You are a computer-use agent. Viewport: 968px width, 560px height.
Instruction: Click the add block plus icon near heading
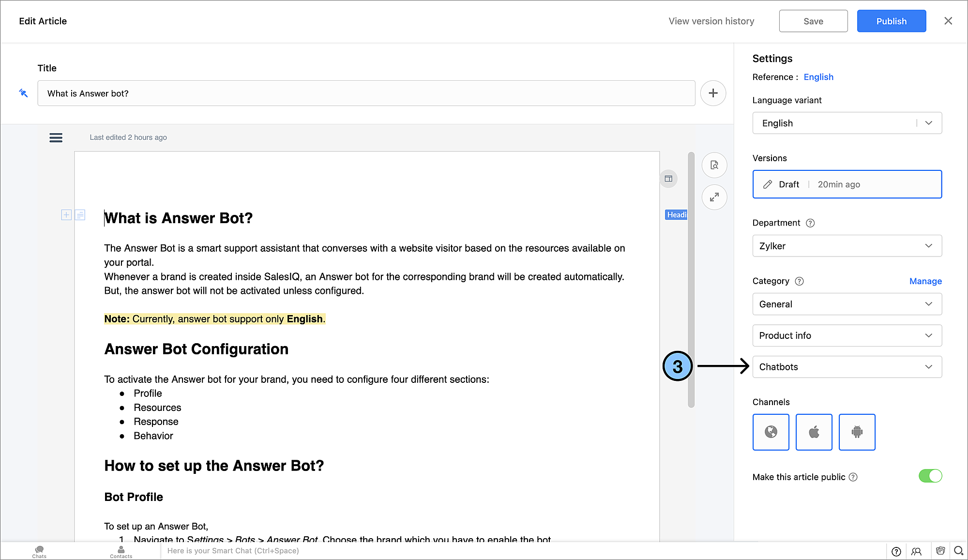point(66,215)
